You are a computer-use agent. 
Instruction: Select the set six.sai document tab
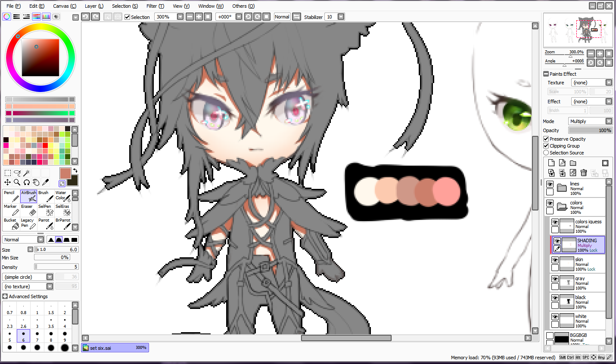(x=115, y=348)
